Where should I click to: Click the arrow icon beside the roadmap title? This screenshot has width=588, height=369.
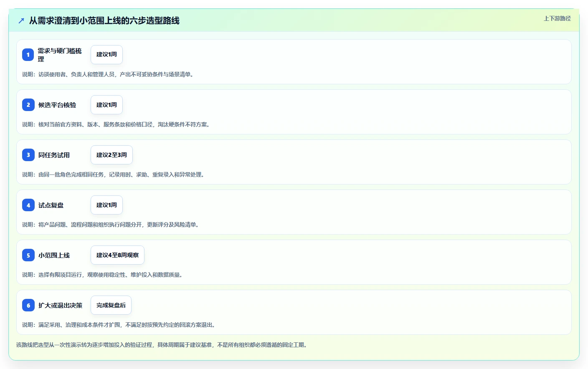tap(21, 20)
